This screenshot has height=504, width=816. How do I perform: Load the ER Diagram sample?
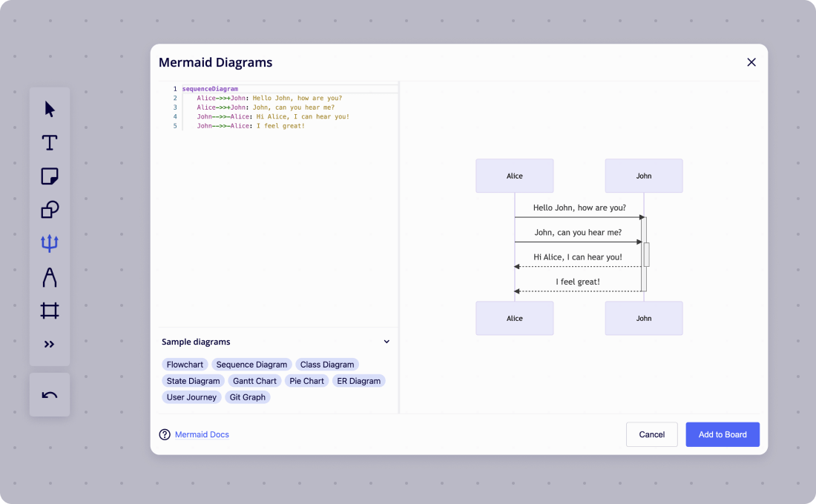tap(359, 380)
